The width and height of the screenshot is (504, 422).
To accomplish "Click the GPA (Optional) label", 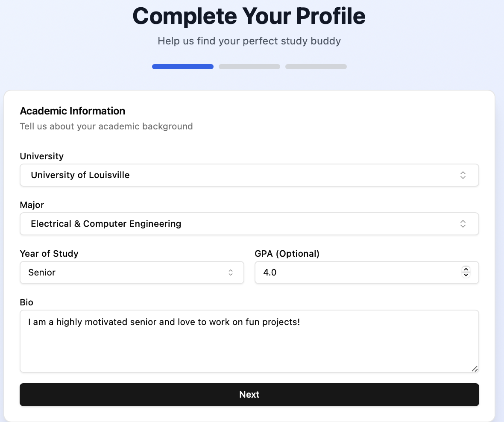I will point(287,254).
